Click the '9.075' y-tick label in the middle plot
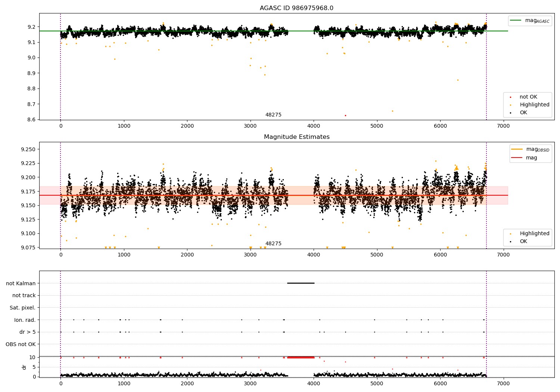560x392 pixels. pos(29,248)
